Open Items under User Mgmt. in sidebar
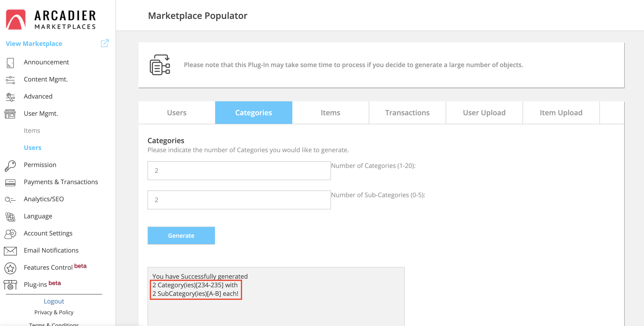644x326 pixels. (x=32, y=130)
